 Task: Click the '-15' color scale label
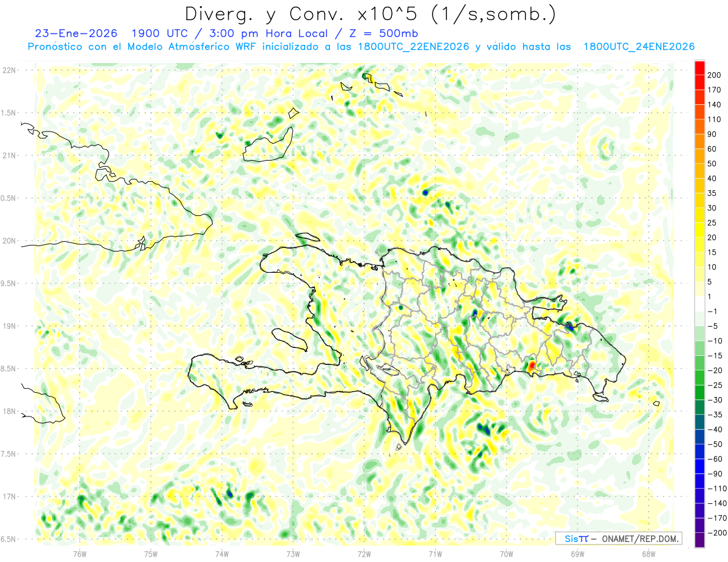click(x=714, y=355)
